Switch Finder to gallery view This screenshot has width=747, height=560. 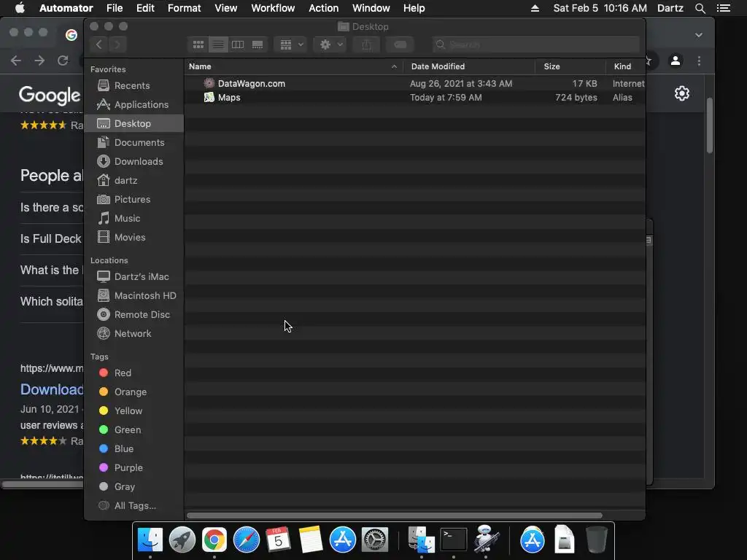coord(258,44)
